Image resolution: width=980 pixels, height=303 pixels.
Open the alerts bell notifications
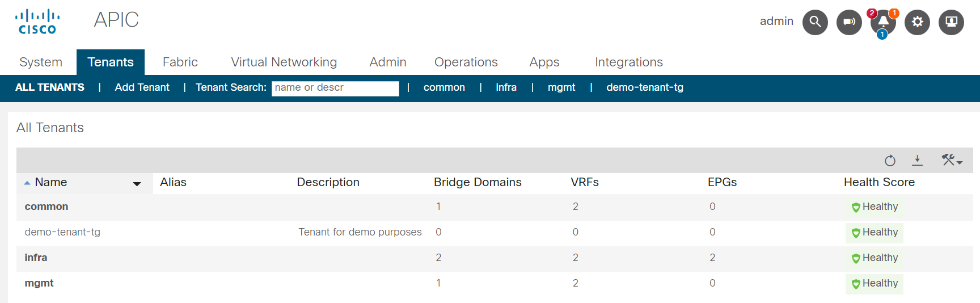click(883, 23)
